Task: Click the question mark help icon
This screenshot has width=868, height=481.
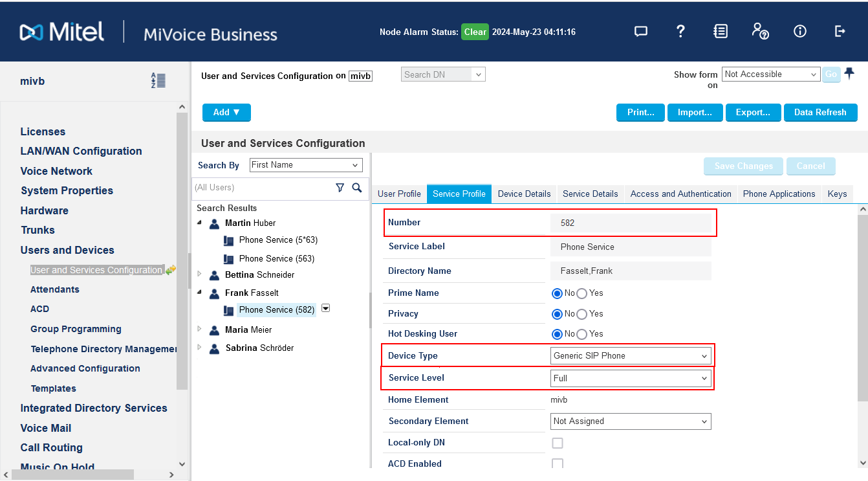Action: pyautogui.click(x=680, y=32)
